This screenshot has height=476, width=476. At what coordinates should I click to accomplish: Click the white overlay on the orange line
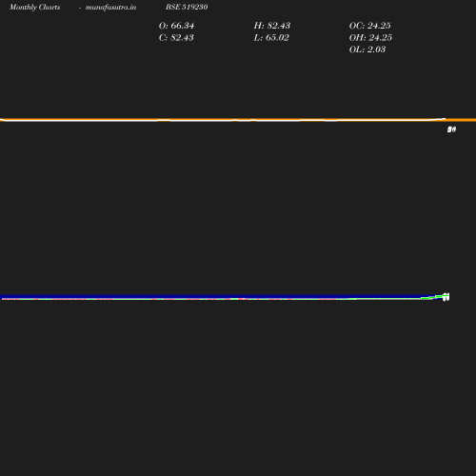[222, 120]
